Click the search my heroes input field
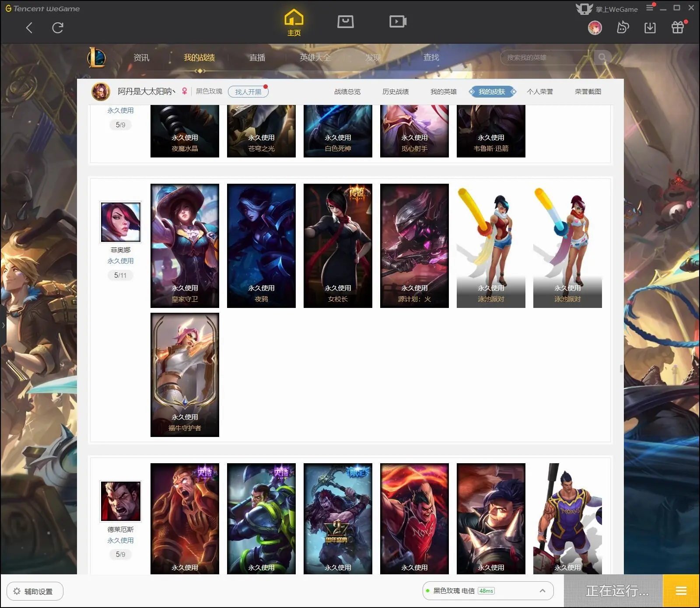The width and height of the screenshot is (700, 608). point(547,57)
